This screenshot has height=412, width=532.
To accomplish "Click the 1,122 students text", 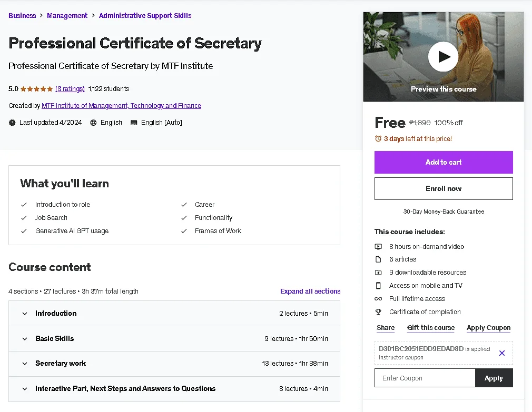I will (109, 89).
